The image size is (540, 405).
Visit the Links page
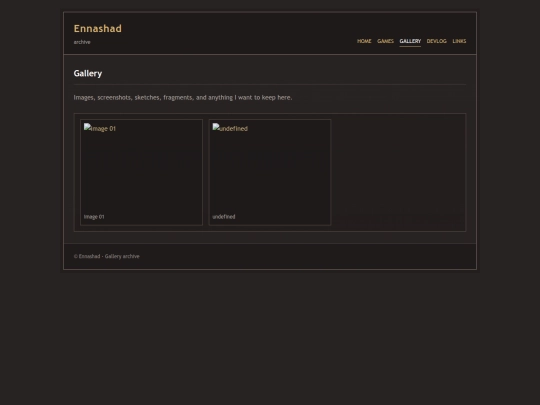[x=459, y=41]
